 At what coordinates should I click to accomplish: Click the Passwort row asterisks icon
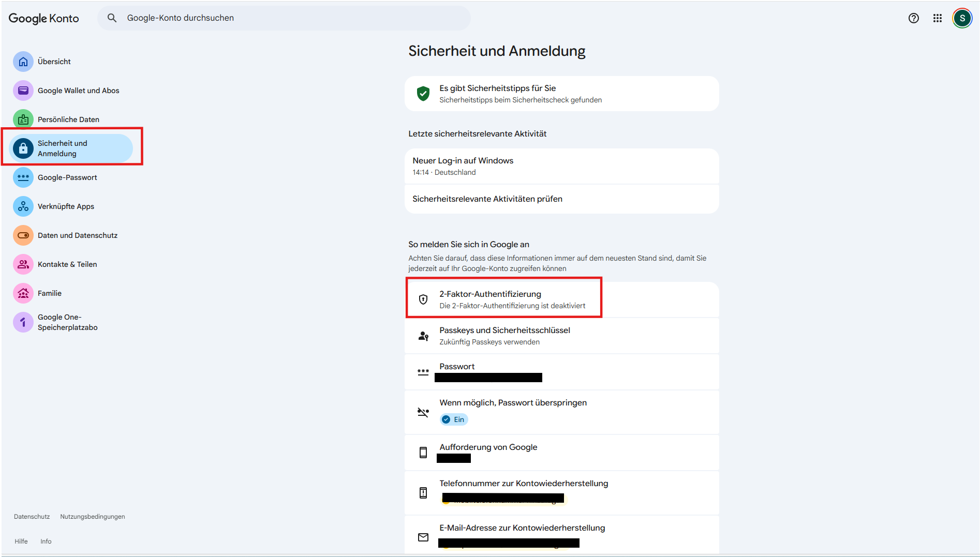(x=423, y=372)
